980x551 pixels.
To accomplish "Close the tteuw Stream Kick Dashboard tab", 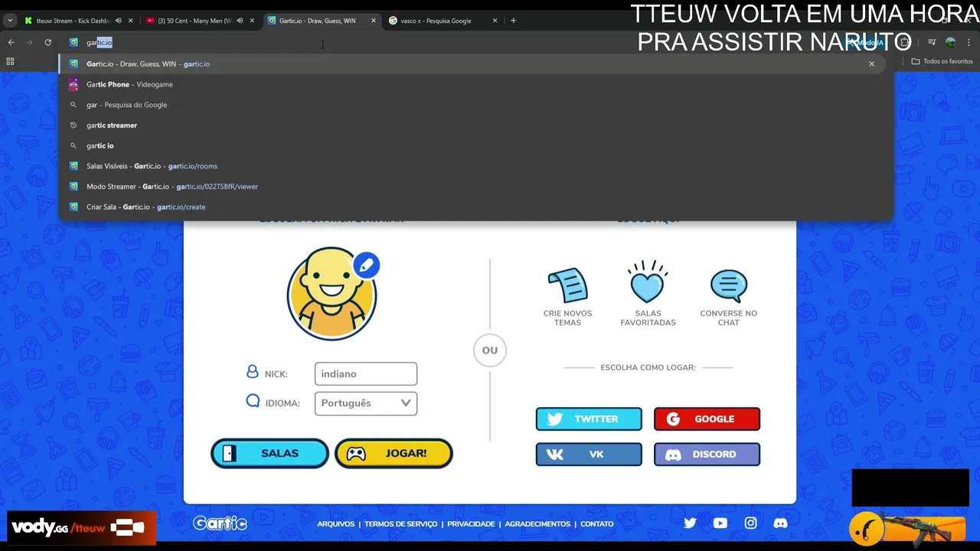I will (x=130, y=21).
